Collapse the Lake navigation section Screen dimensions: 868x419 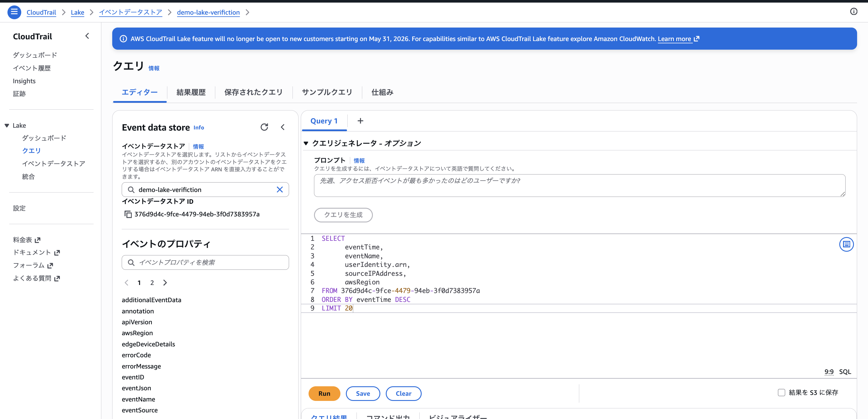7,125
